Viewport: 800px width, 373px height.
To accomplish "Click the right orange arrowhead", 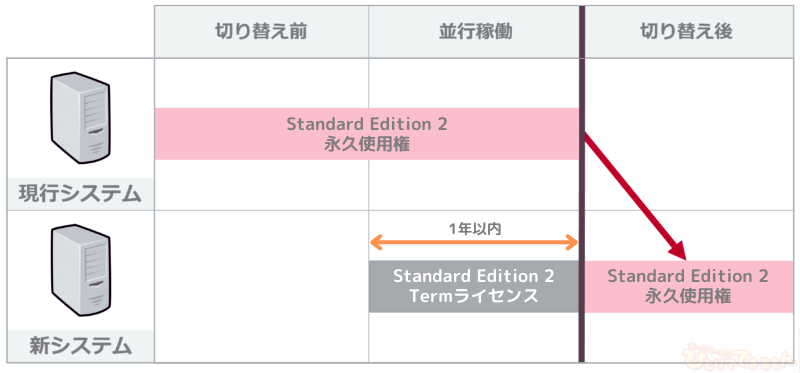I will point(570,243).
